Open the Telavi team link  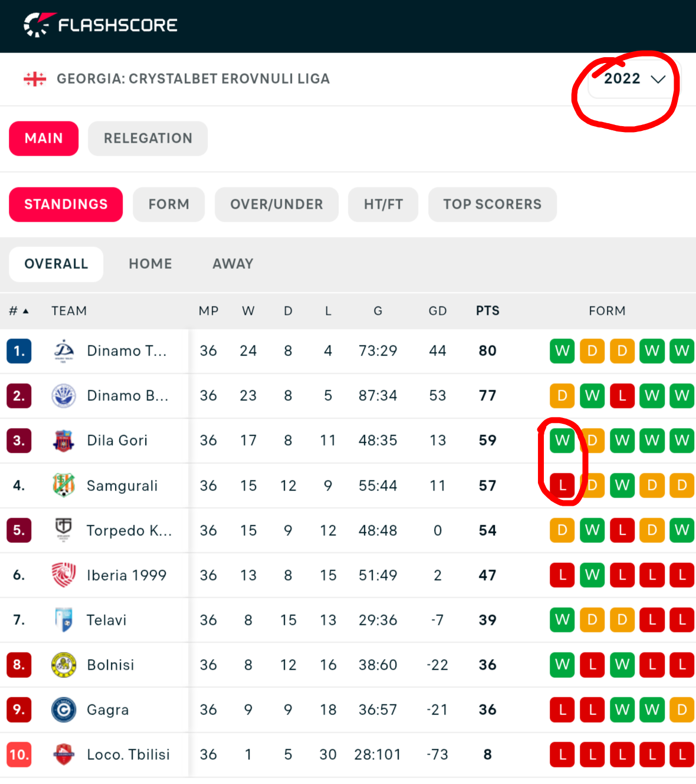(x=106, y=620)
